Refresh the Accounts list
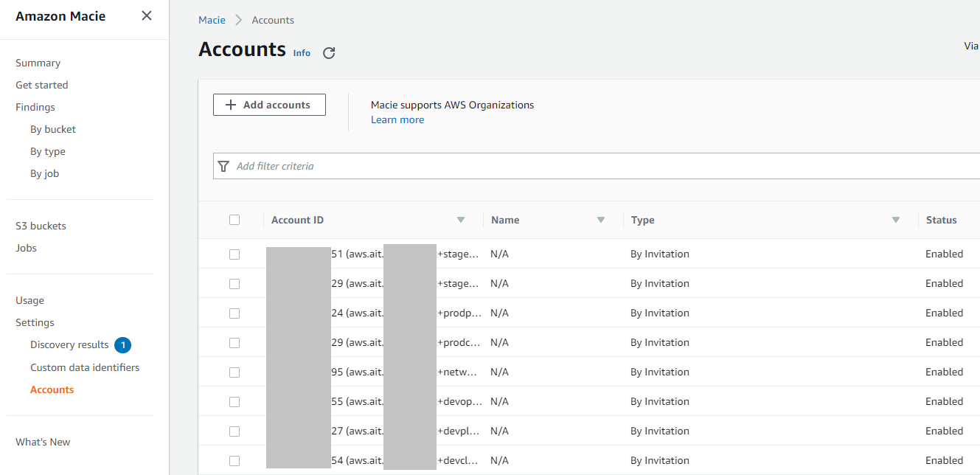The height and width of the screenshot is (475, 980). pos(329,53)
